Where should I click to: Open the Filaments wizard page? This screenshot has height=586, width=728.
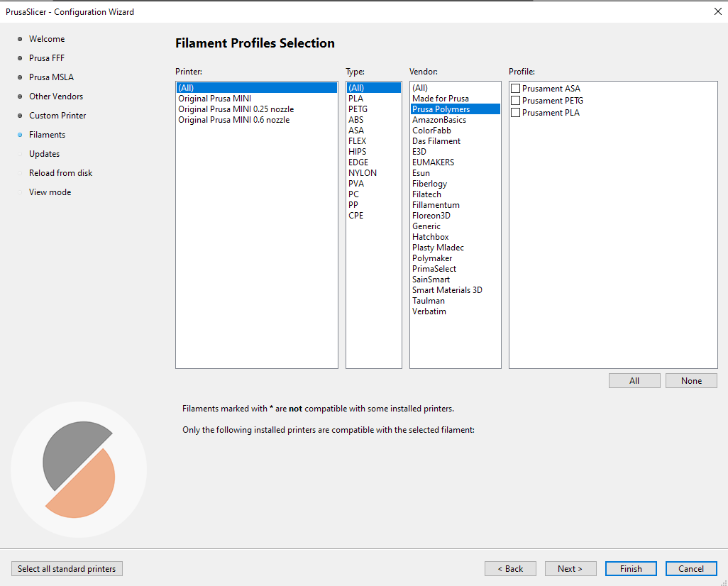(47, 135)
